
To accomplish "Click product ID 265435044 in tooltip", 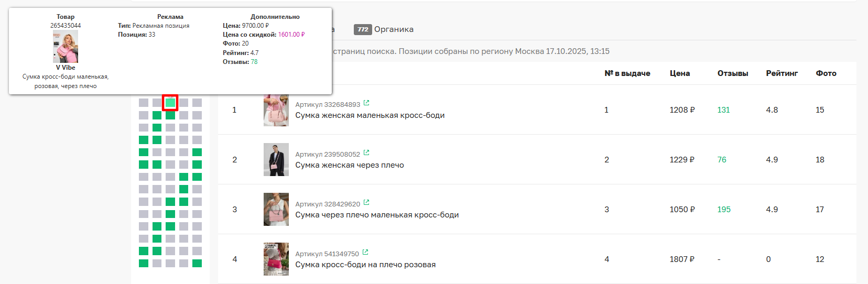I will pyautogui.click(x=66, y=26).
